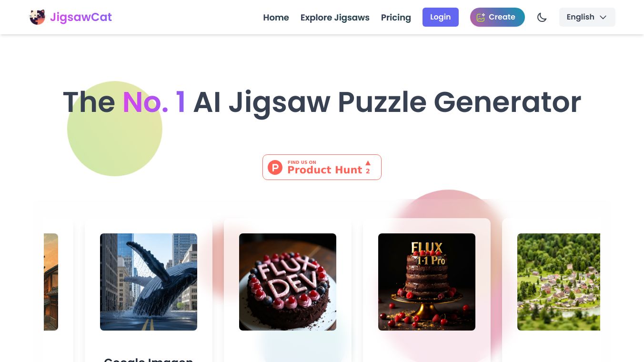Viewport: 644px width, 362px height.
Task: Click the chevron in the language selector
Action: point(603,17)
